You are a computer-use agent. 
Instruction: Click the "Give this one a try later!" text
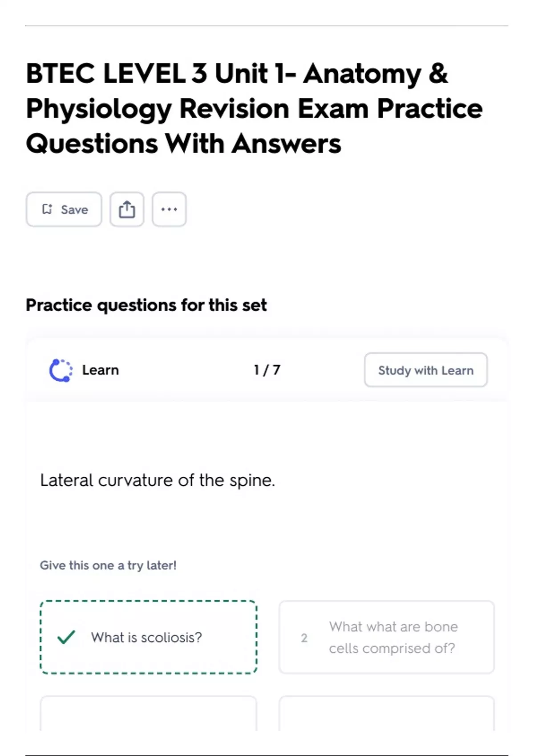(x=108, y=565)
